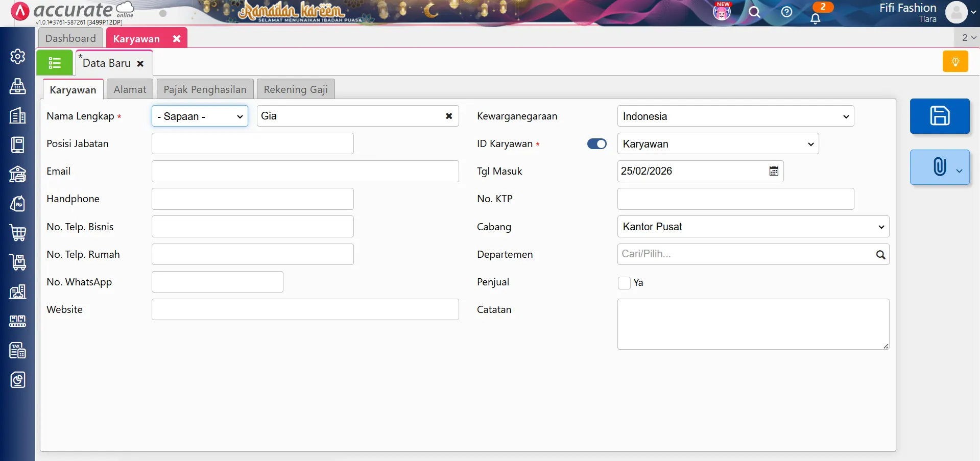Open the Rekening Gaji tab
This screenshot has height=461, width=980.
(295, 89)
